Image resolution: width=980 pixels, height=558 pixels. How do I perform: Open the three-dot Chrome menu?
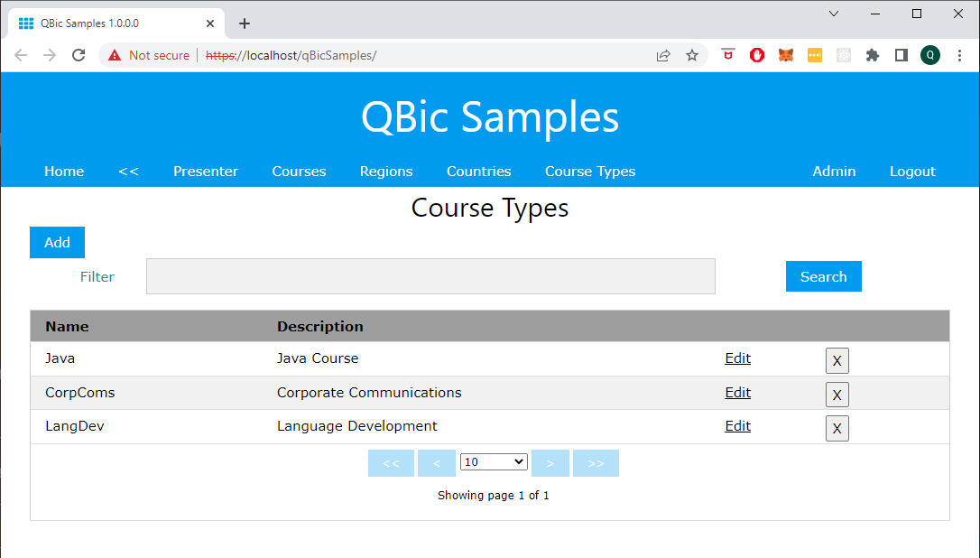[x=959, y=55]
